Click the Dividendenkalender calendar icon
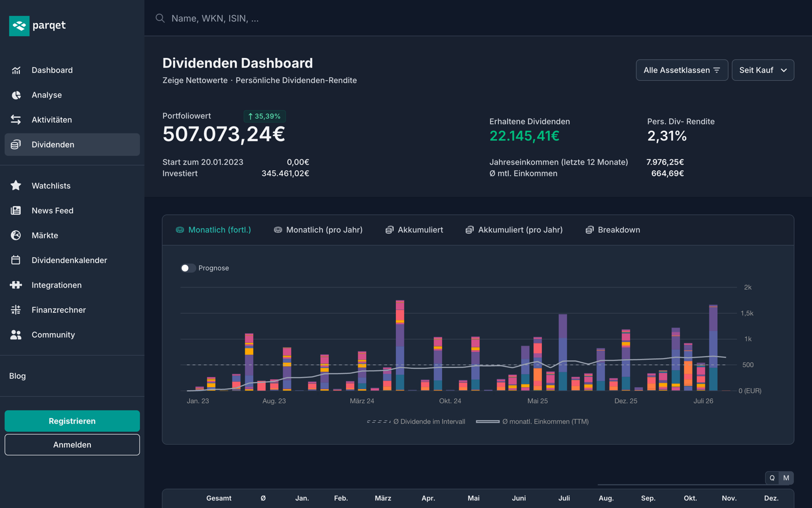812x508 pixels. 16,260
